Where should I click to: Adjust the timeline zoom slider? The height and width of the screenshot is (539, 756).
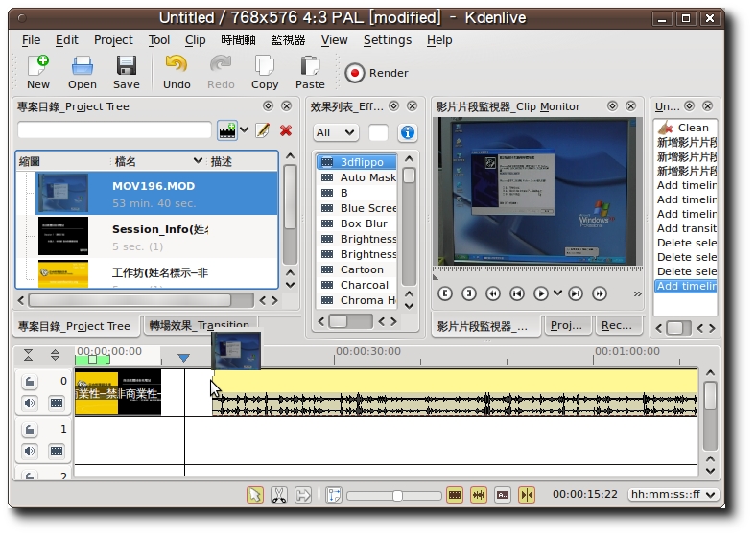[394, 495]
